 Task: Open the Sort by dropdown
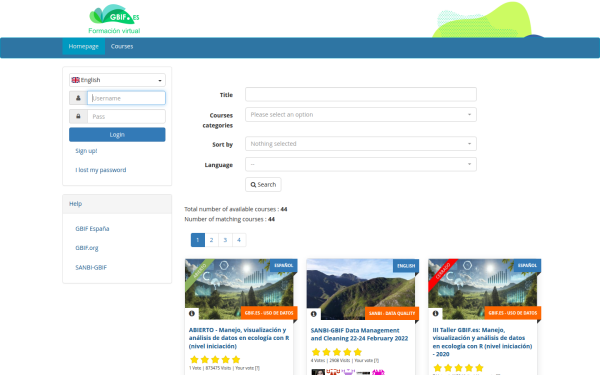click(x=360, y=143)
